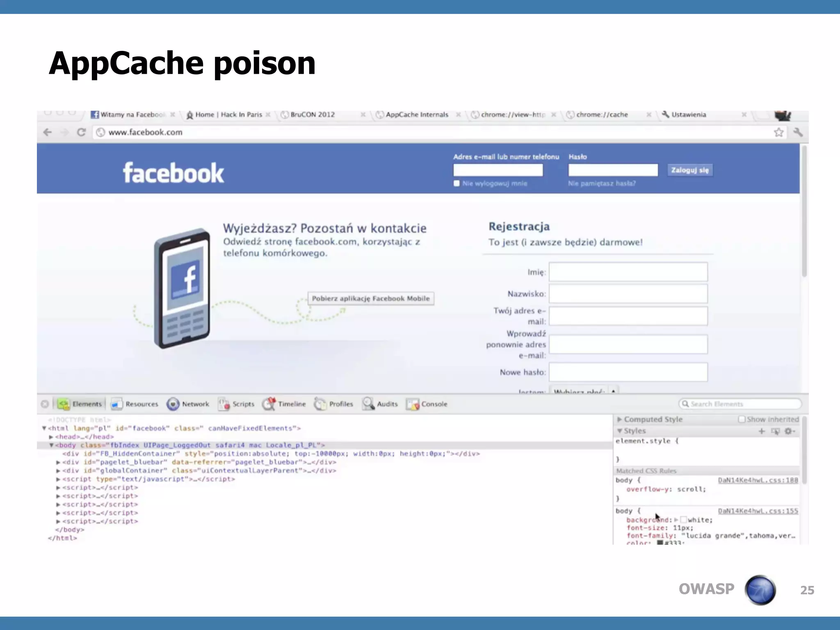Select the FB_HiddenContainer div line
Screen dimensions: 840x630
[271, 454]
